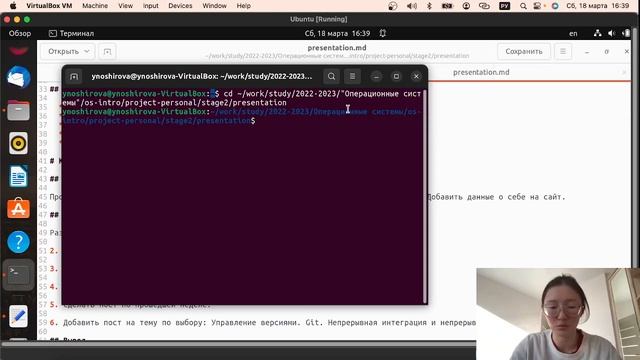Open the View menu in VirtualBox
Image resolution: width=640 pixels, height=360 pixels.
click(x=125, y=6)
